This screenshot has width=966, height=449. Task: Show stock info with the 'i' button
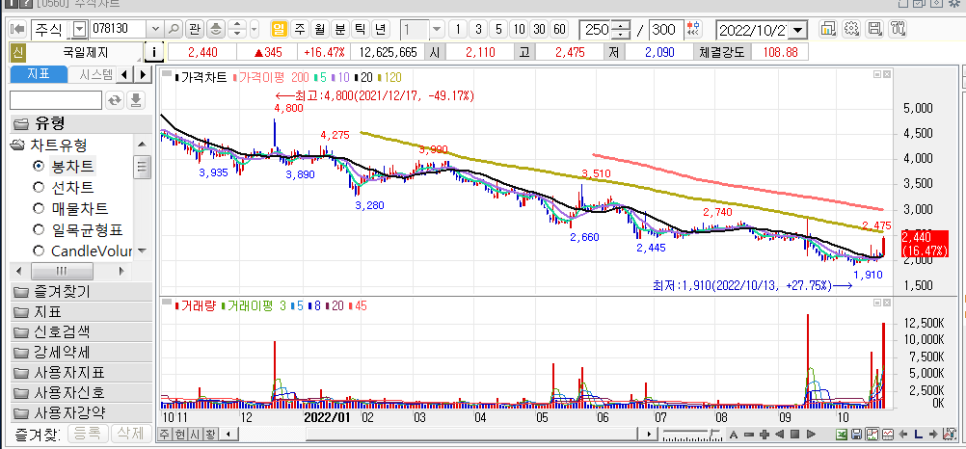click(154, 52)
